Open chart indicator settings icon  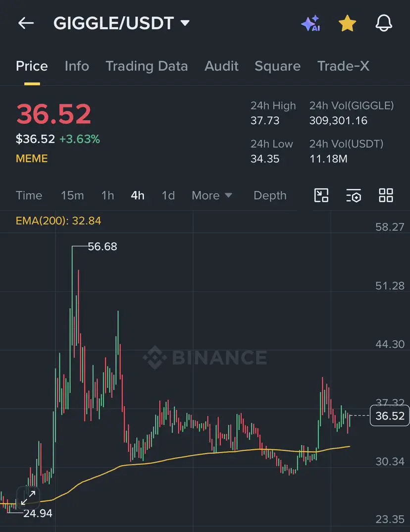[x=354, y=196]
